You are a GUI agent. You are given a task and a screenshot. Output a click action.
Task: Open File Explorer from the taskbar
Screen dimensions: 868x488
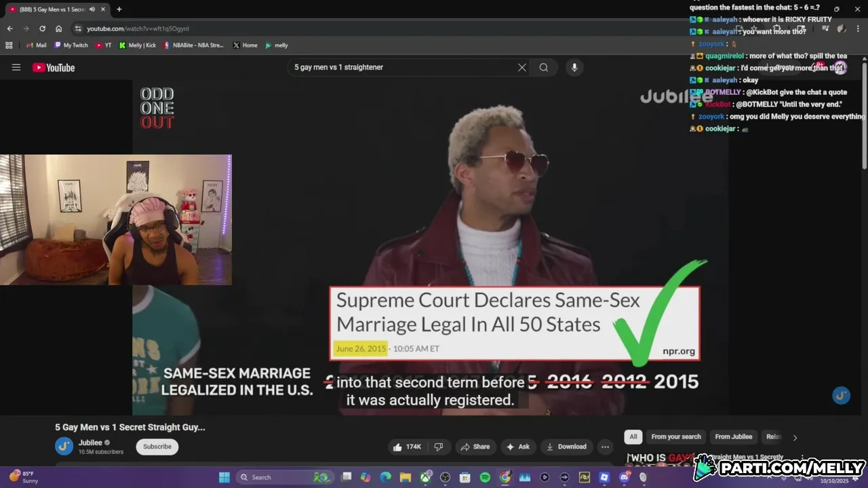[x=406, y=477]
